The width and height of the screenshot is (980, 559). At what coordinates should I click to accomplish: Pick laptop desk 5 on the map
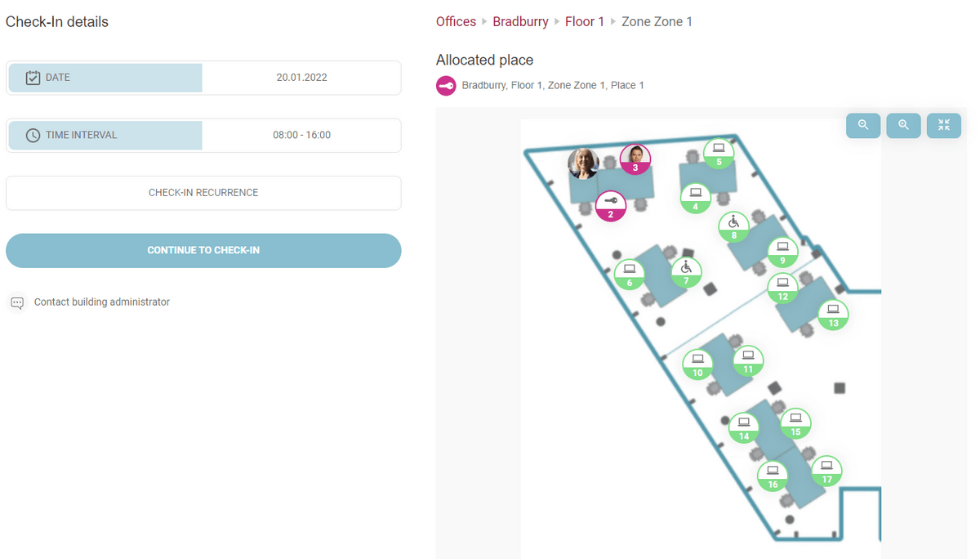point(719,153)
